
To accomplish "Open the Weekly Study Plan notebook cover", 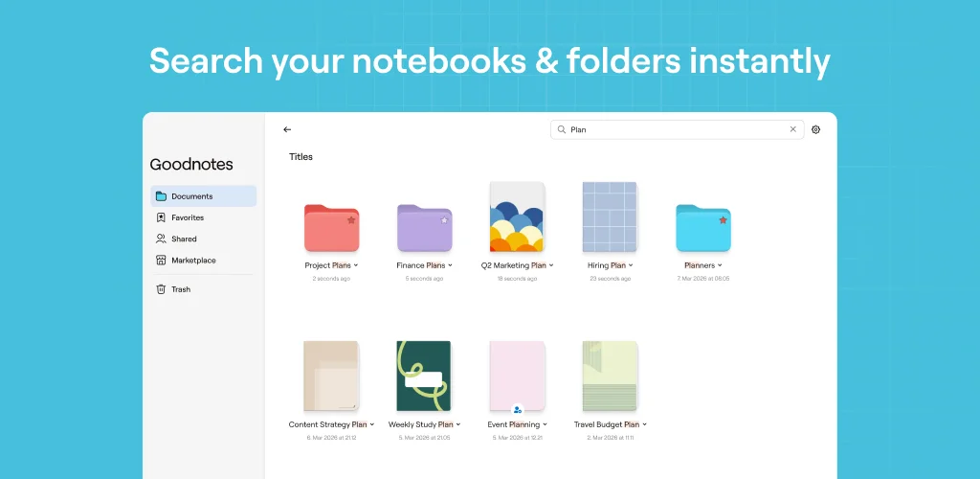I will [x=424, y=376].
